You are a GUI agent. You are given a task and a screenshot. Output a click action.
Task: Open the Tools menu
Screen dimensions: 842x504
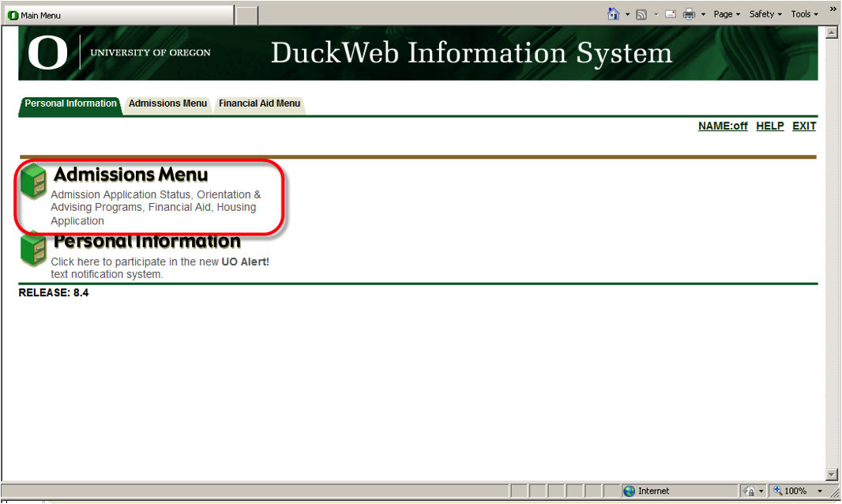coord(804,14)
